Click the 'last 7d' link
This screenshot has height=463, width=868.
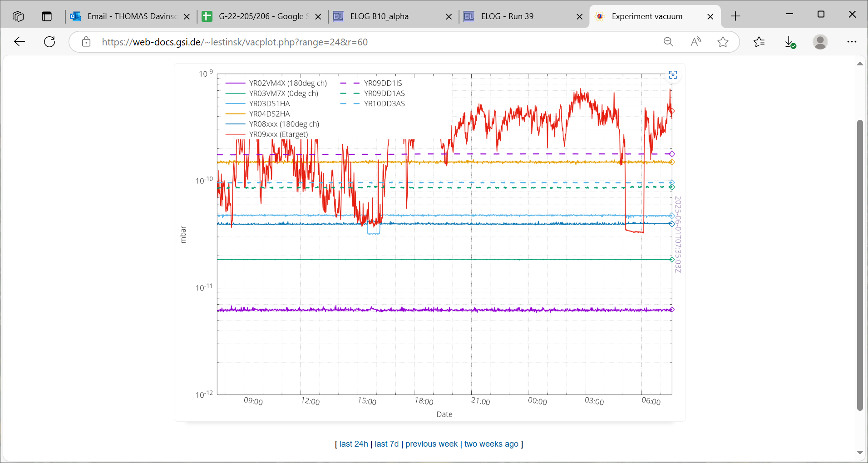[386, 444]
